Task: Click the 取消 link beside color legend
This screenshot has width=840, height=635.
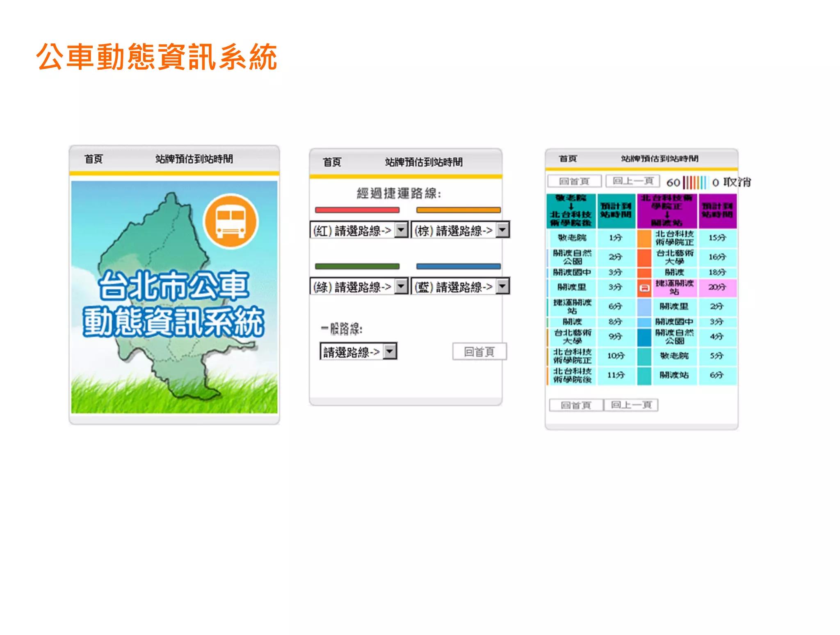Action: point(737,182)
